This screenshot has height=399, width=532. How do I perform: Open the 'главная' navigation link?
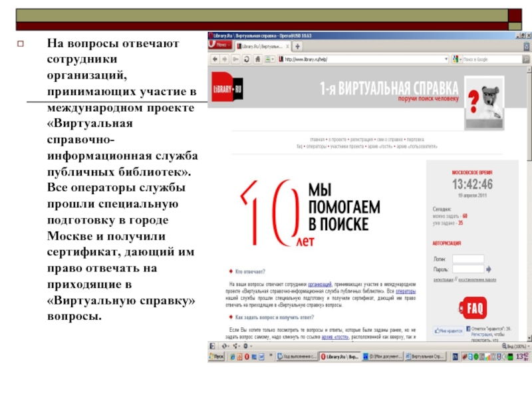click(x=317, y=140)
